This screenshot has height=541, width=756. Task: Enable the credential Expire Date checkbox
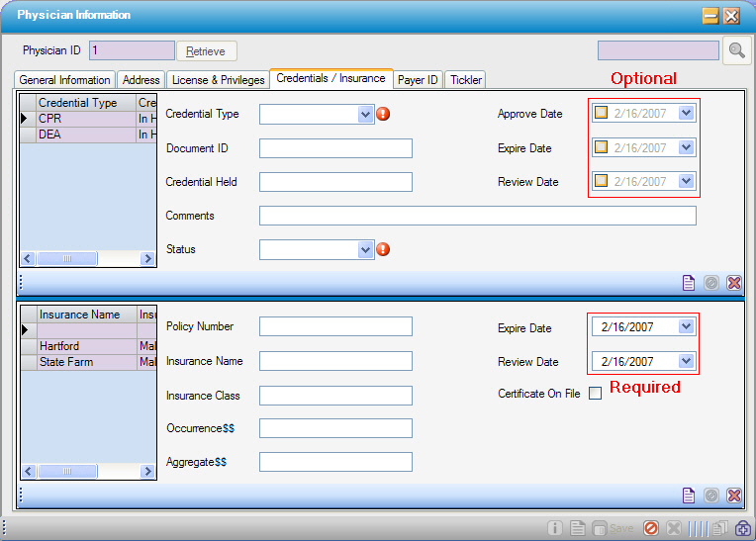pos(601,147)
